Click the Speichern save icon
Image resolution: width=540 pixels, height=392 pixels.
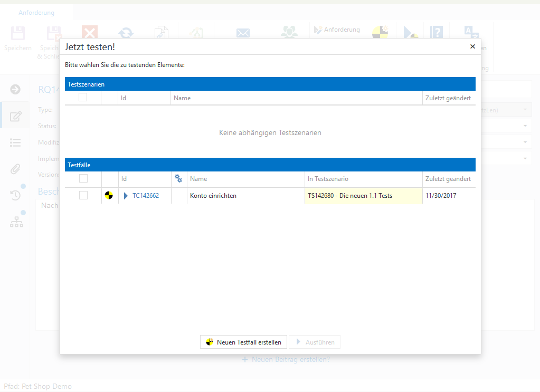[x=18, y=34]
